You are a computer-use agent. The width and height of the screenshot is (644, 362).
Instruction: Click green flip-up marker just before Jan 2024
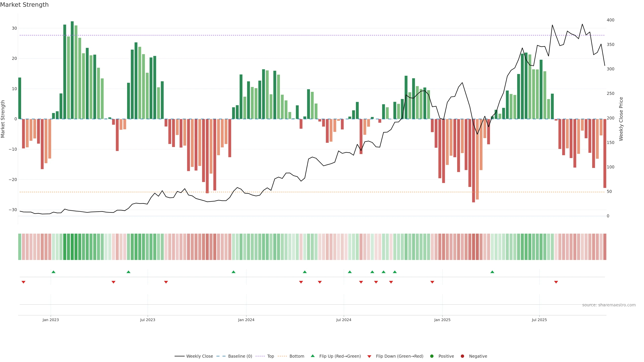point(233,272)
